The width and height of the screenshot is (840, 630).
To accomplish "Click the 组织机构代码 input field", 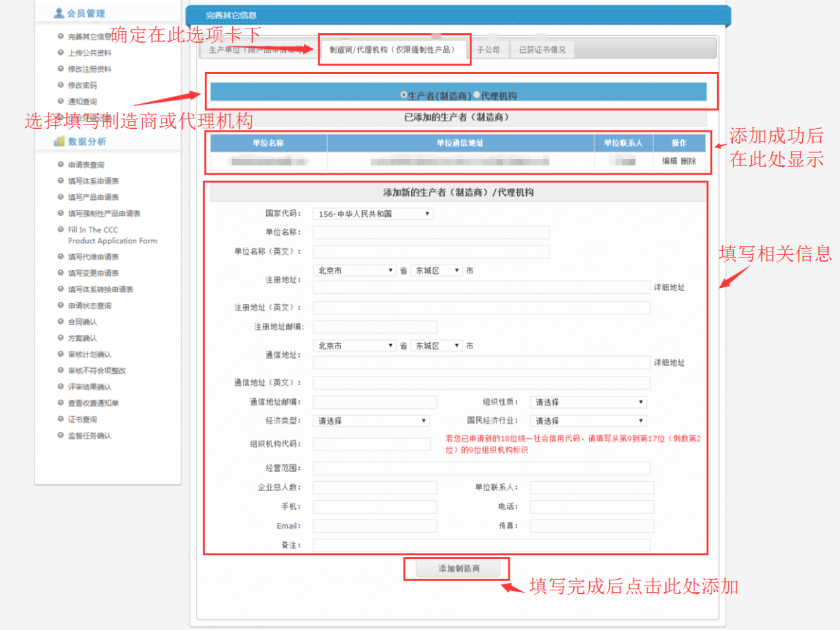I will tap(371, 444).
